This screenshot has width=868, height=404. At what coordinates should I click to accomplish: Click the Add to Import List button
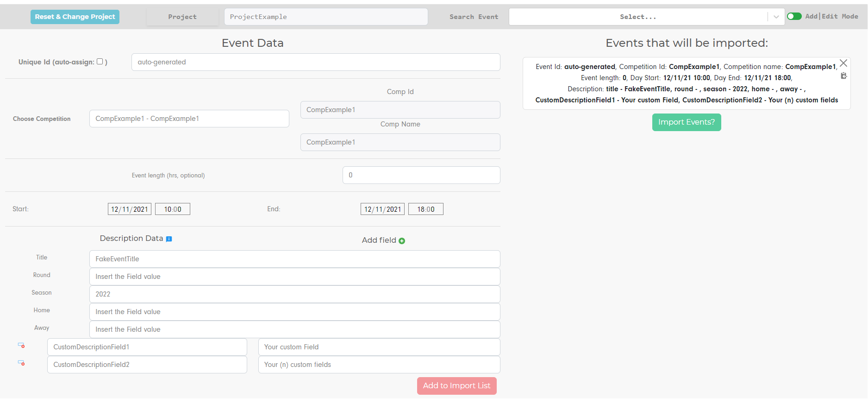click(x=456, y=386)
